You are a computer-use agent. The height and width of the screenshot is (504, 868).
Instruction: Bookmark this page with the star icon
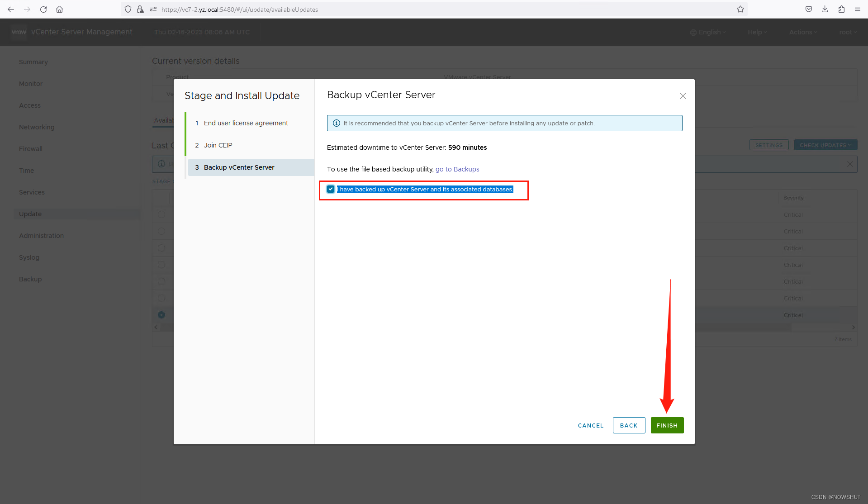(740, 9)
